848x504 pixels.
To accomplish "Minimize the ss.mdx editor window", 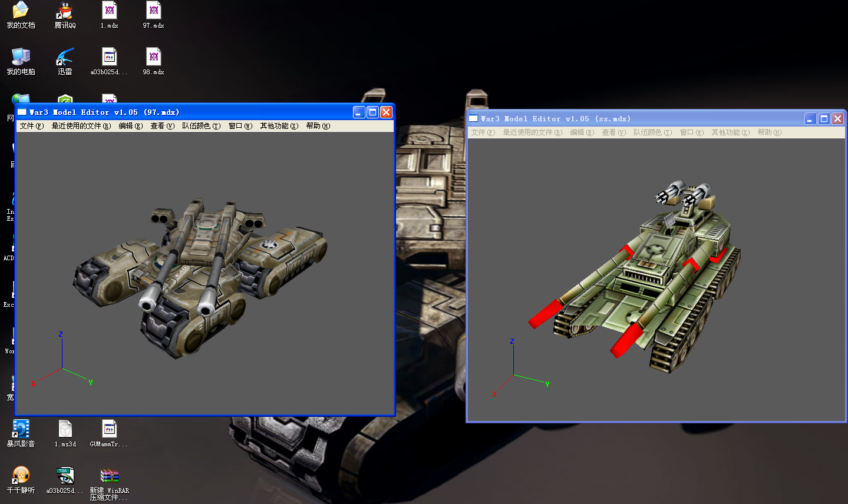I will tap(810, 118).
